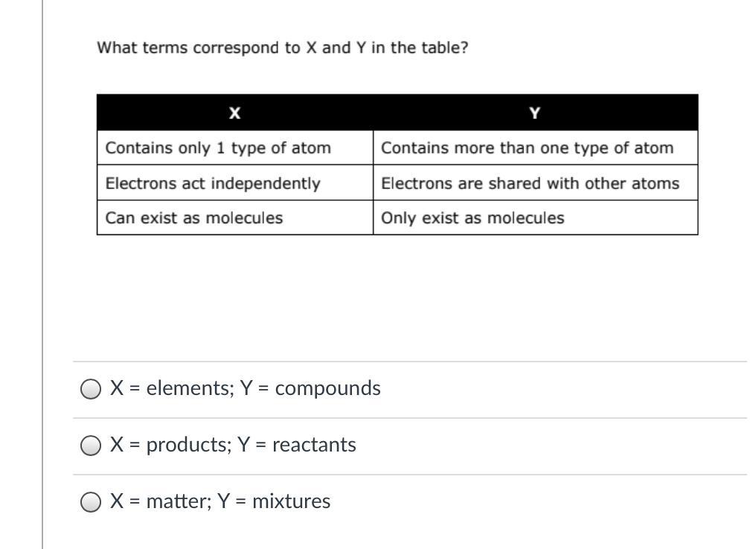Click the word 'compounds' in first answer
756x549 pixels.
click(327, 388)
